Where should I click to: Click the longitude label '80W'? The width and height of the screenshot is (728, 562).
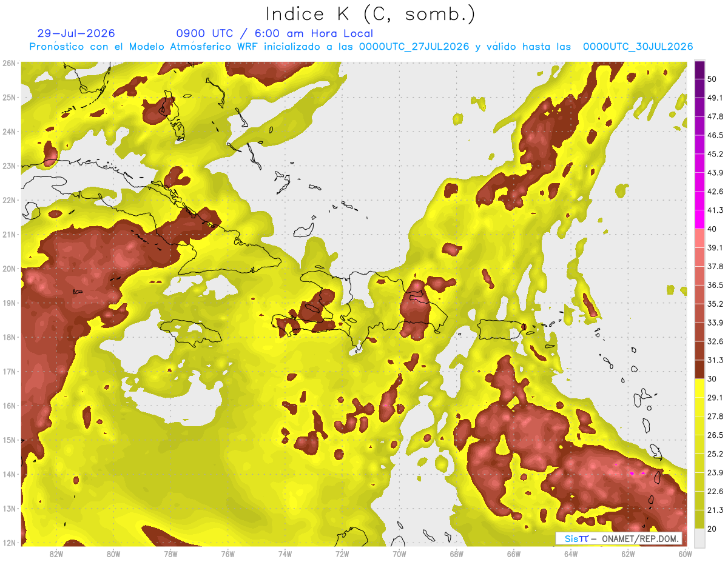[x=113, y=554]
